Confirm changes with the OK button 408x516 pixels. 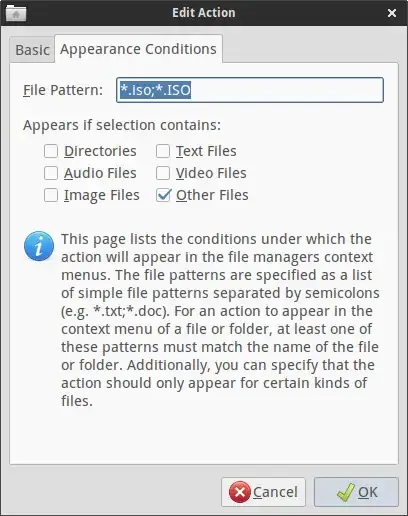356,492
